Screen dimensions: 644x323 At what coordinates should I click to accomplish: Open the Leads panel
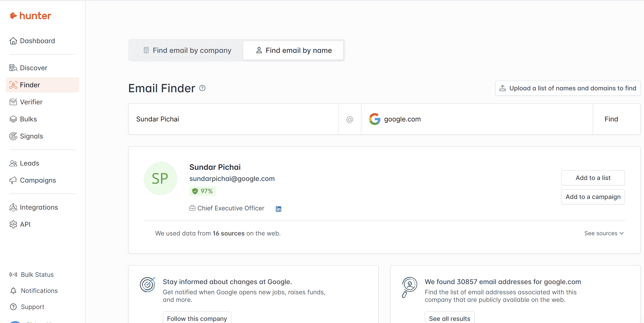[x=30, y=163]
